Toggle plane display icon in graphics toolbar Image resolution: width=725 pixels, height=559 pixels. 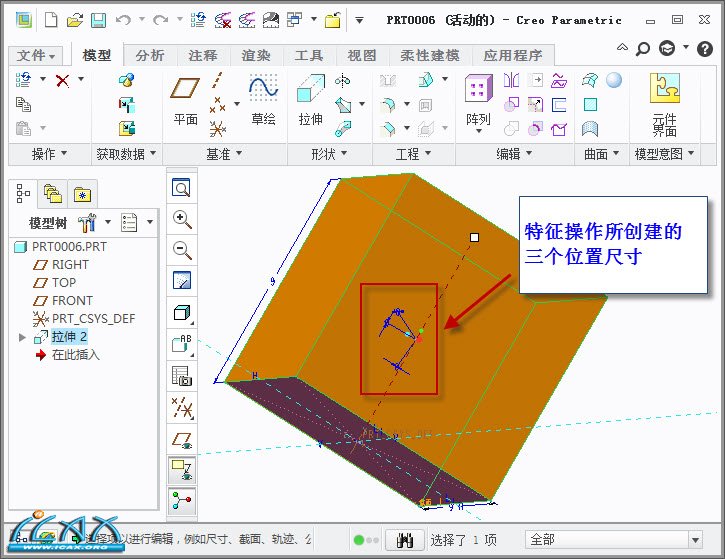[x=182, y=439]
